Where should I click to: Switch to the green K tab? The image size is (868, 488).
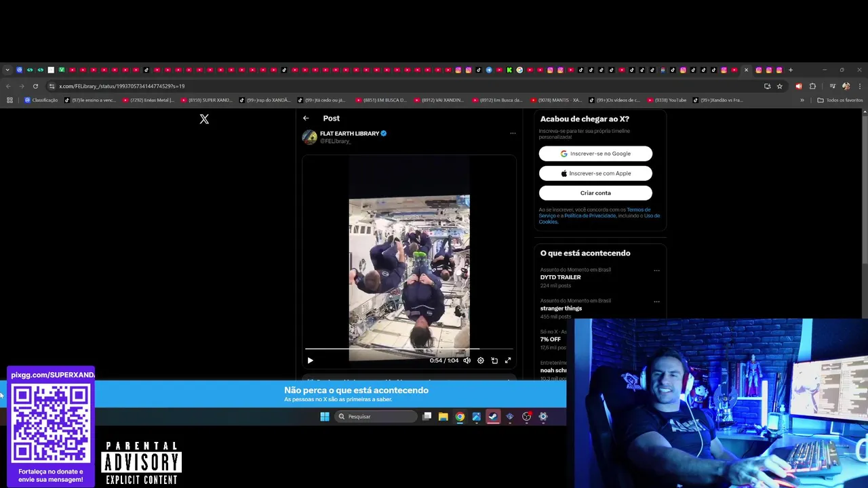509,70
